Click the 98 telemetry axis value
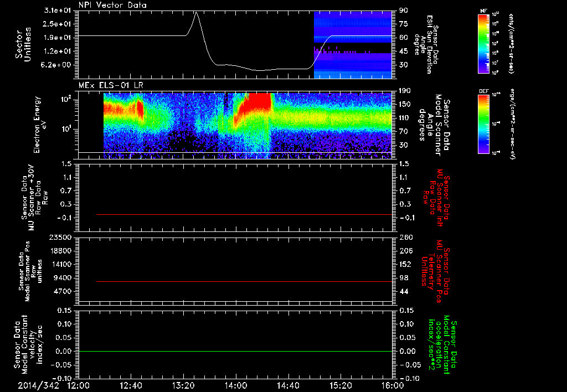567x392 pixels. (x=404, y=278)
